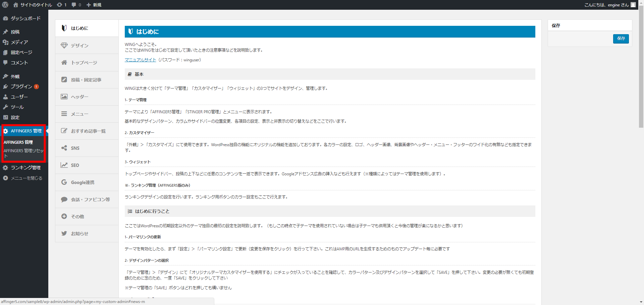Click the こんにちは、engine さん account link
644x305 pixels.
click(606, 5)
